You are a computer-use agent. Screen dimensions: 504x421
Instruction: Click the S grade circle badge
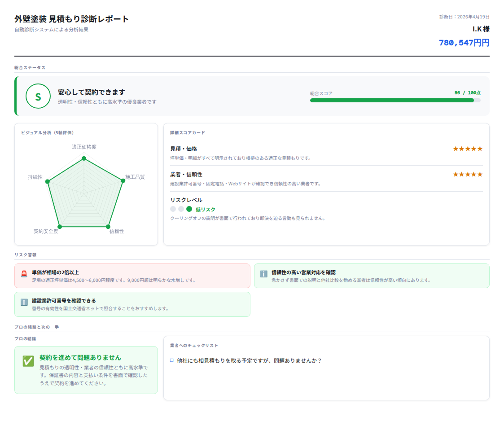tap(38, 96)
